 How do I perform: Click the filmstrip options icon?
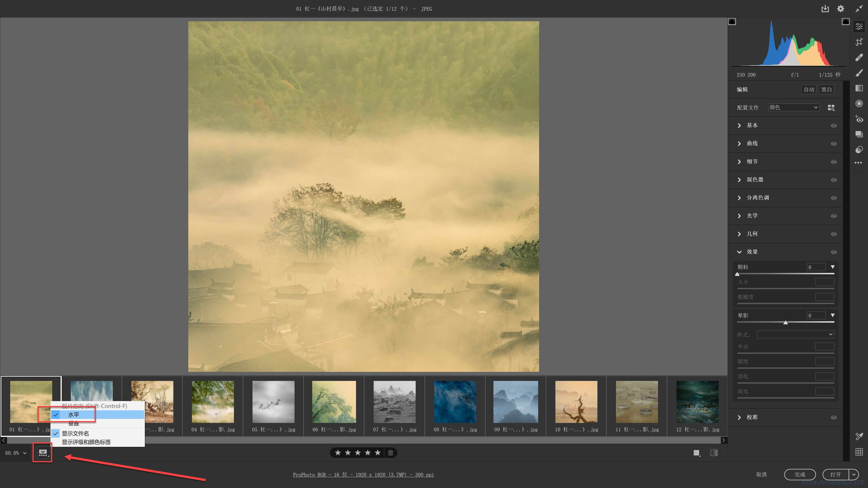click(x=43, y=453)
